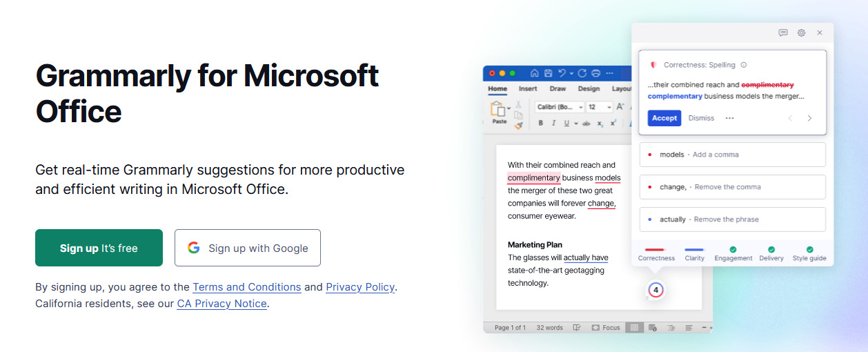The height and width of the screenshot is (352, 868).
Task: Open the three-dot overflow in Word title bar
Action: coord(609,73)
